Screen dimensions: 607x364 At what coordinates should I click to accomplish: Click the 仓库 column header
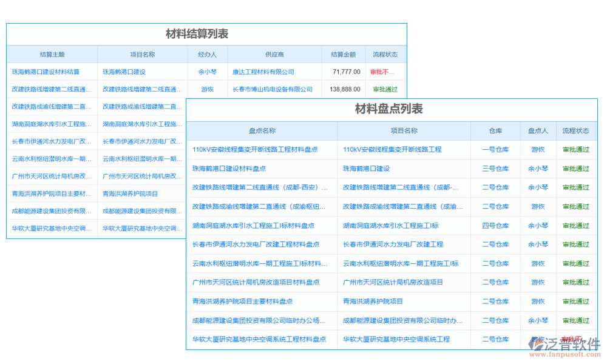pyautogui.click(x=495, y=130)
